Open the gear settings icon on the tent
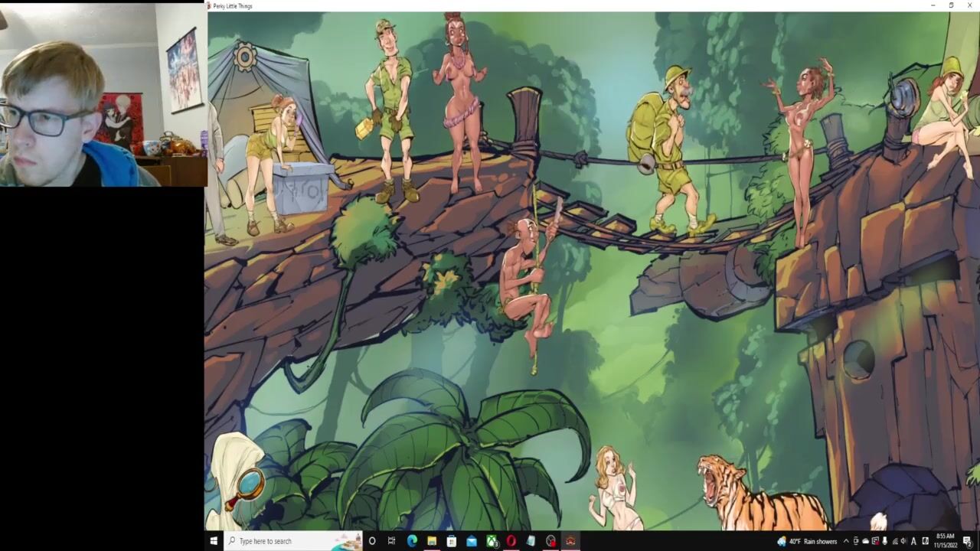980x551 pixels. coord(245,57)
